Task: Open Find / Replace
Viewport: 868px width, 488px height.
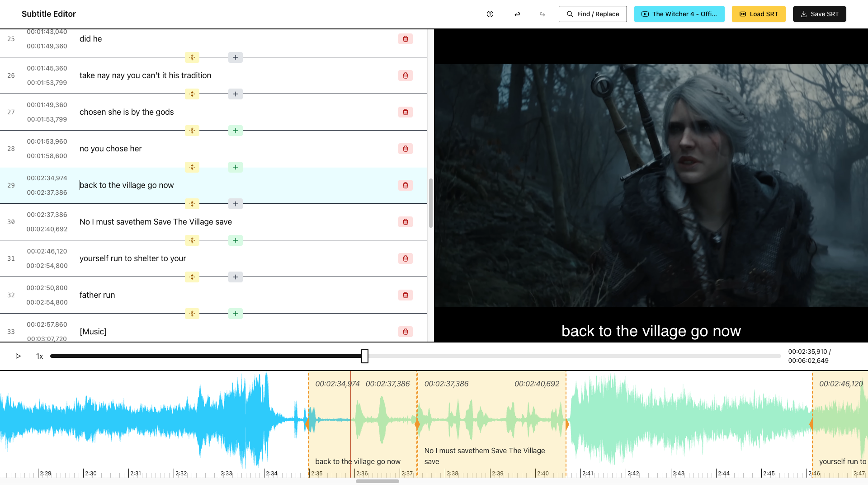Action: pos(593,14)
